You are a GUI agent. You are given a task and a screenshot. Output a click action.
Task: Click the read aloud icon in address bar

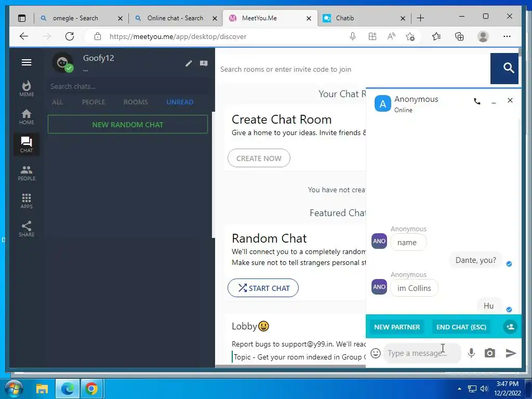[391, 36]
